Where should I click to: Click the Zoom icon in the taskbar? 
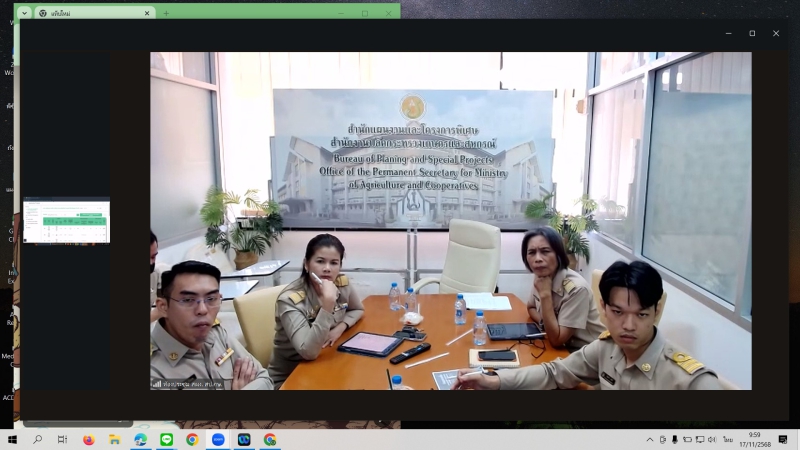tap(218, 439)
